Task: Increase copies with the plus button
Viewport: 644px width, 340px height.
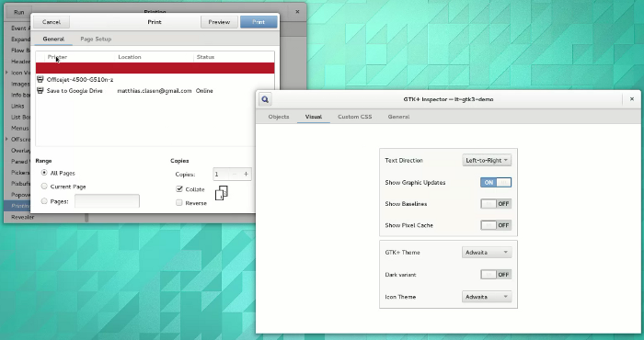Action: 246,175
